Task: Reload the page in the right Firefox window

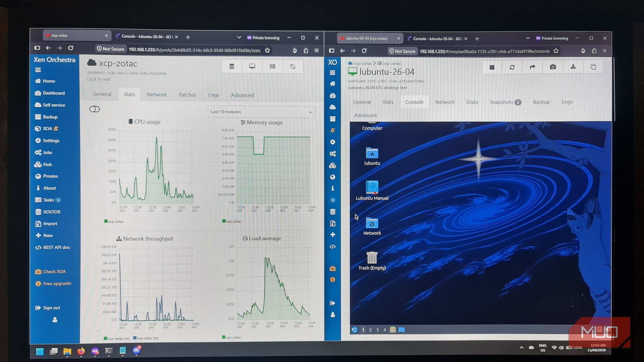Action: pos(364,51)
